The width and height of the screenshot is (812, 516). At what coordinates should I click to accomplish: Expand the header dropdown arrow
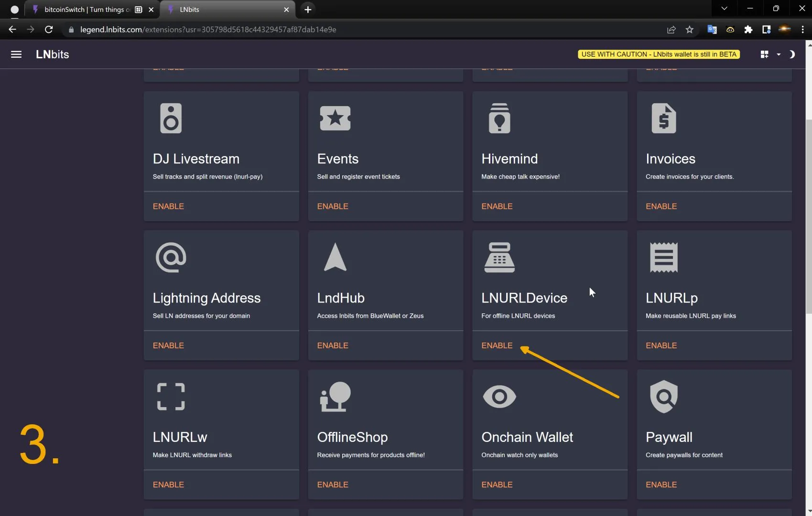pos(779,54)
